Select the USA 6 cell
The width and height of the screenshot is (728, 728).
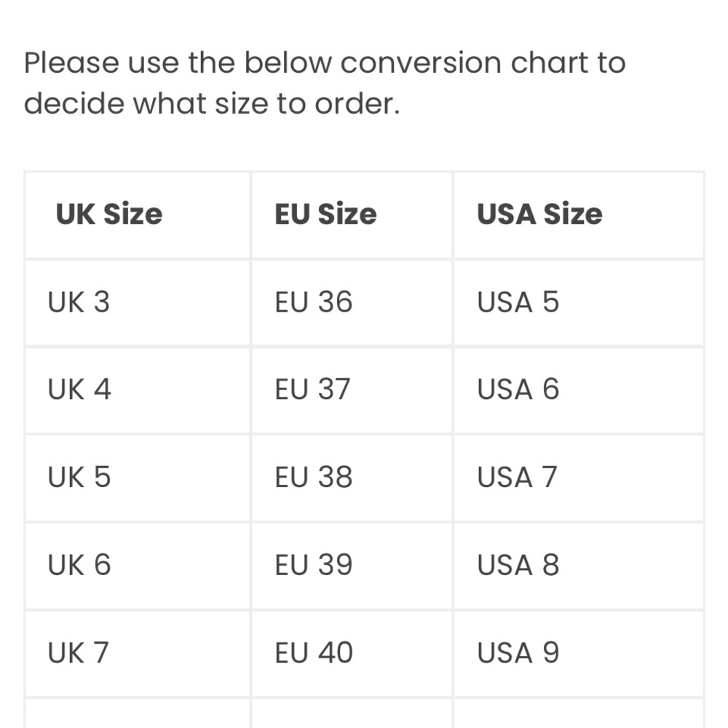(579, 390)
